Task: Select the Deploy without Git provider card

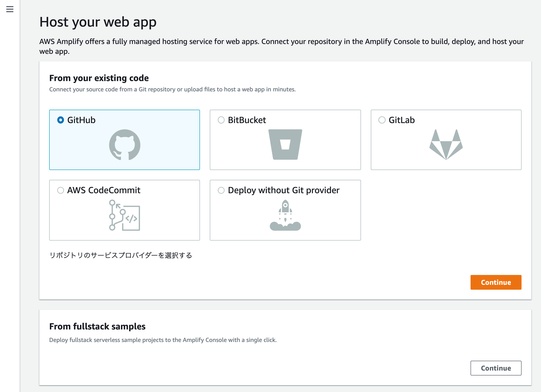Action: 285,210
